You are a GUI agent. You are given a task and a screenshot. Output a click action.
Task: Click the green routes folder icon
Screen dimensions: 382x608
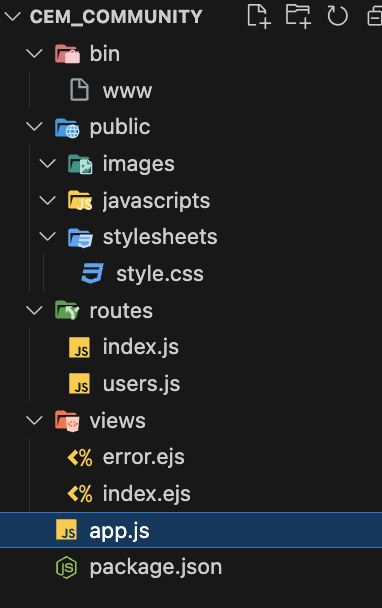(67, 310)
